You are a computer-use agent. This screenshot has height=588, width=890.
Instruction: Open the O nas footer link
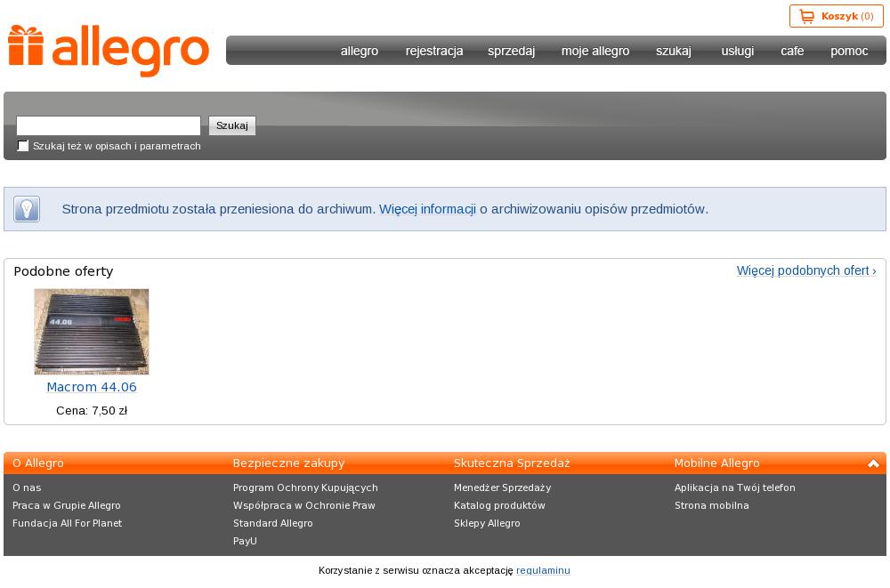pyautogui.click(x=27, y=487)
